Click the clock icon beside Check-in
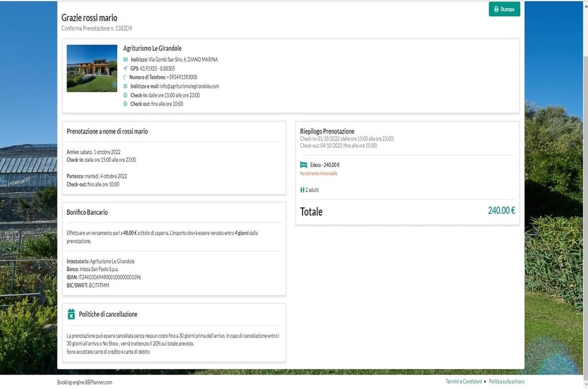588x389 pixels. [126, 95]
